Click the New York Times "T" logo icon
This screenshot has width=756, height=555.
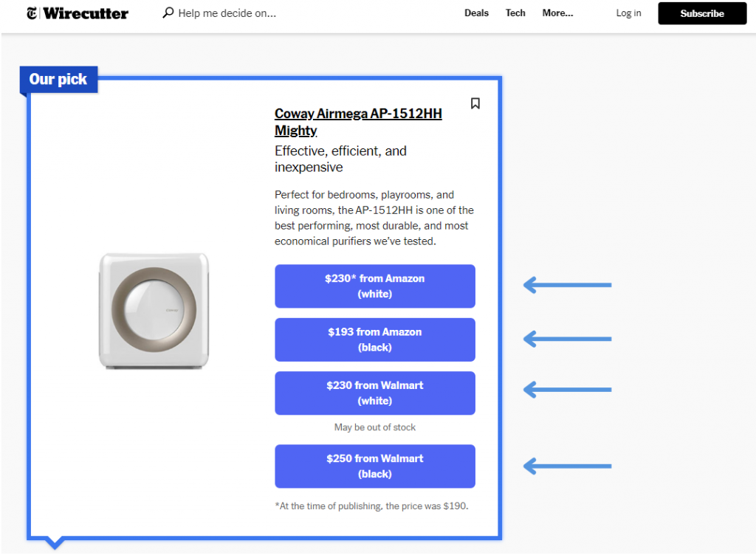[32, 13]
